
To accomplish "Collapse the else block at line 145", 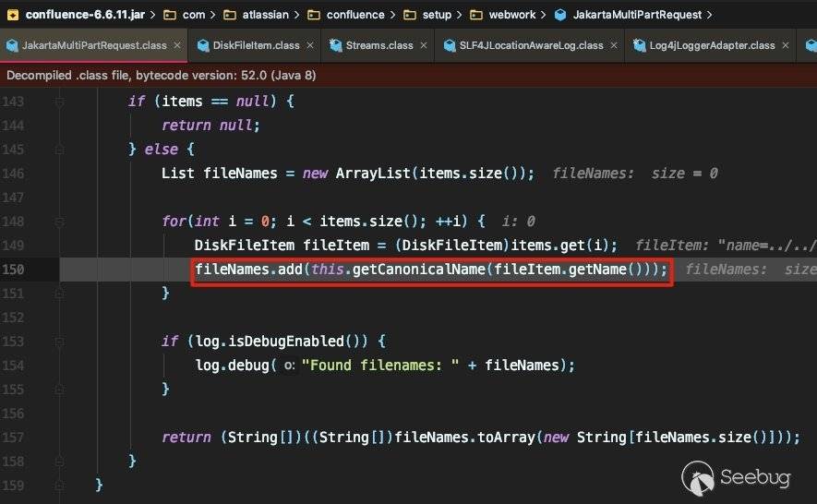I will tap(59, 150).
